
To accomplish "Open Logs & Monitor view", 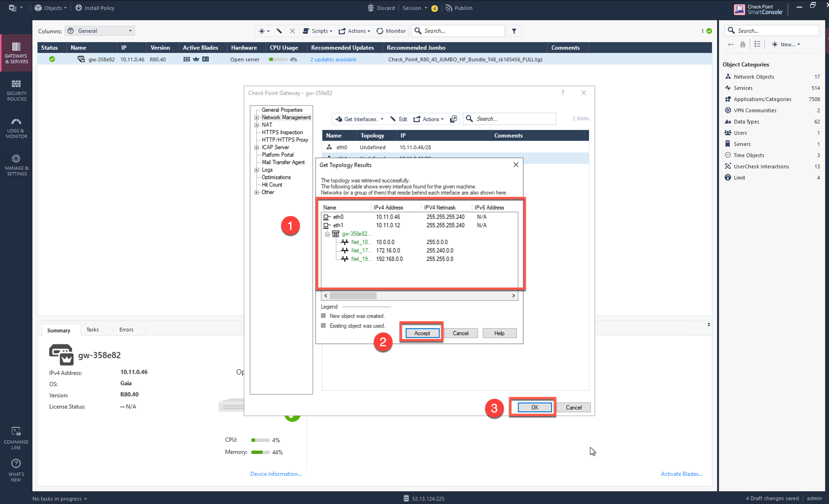I will point(16,128).
